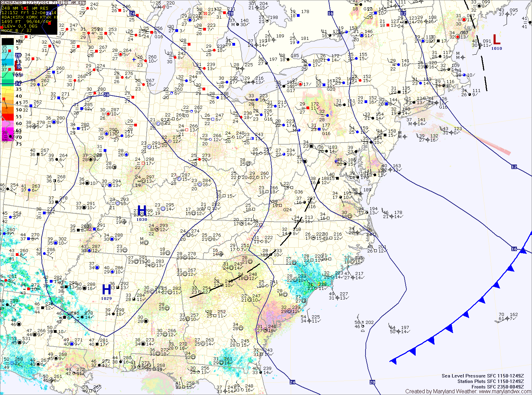Click the GENERATED 12/12/2014 timestamp header

click(43, 2)
